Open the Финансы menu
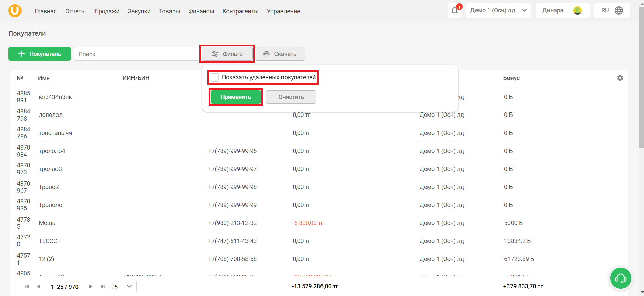 [x=201, y=11]
